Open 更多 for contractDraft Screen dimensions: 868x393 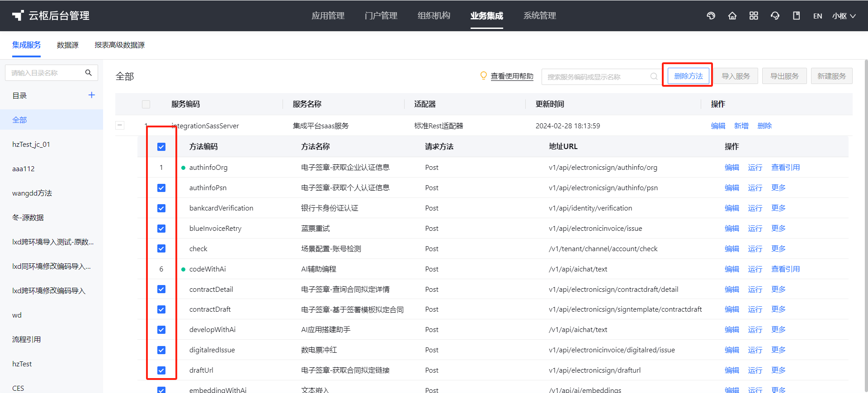point(778,309)
